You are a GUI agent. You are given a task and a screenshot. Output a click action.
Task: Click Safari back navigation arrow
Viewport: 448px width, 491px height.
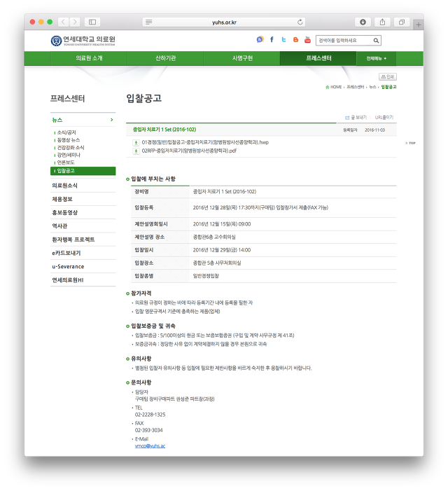[63, 22]
